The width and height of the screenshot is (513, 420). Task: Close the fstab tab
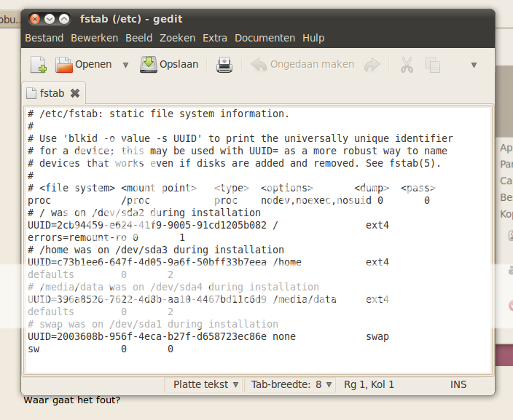point(75,93)
